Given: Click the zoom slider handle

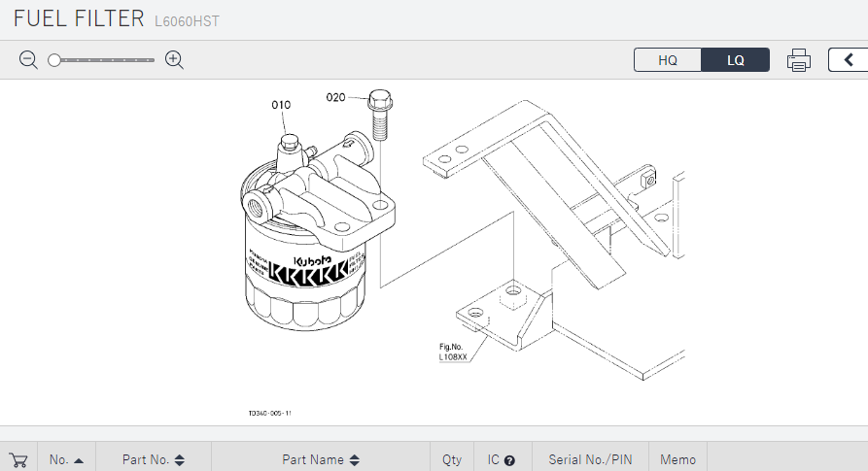Looking at the screenshot, I should (x=54, y=60).
